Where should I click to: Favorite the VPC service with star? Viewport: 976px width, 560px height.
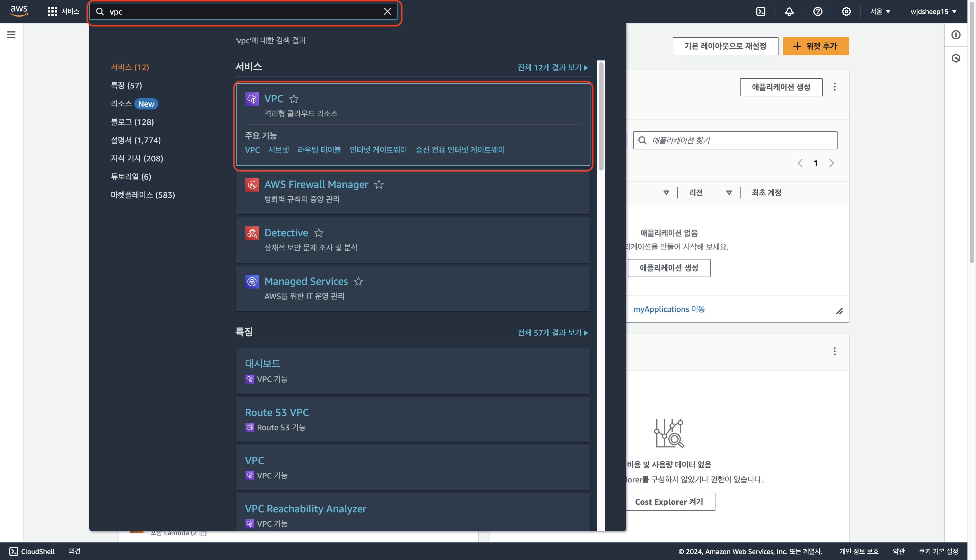tap(294, 99)
